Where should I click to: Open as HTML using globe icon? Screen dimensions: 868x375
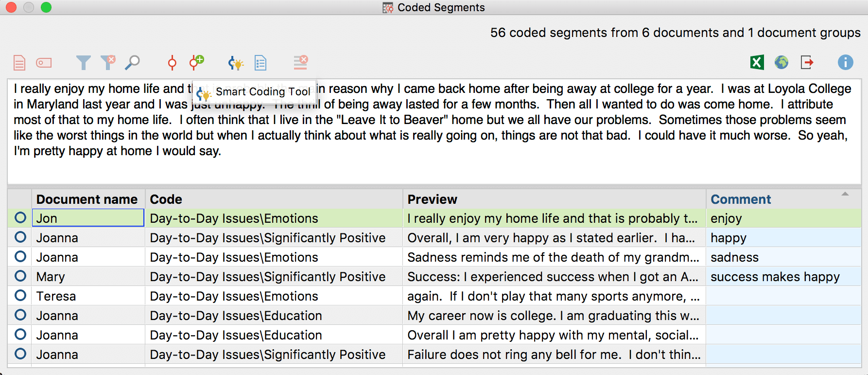tap(781, 62)
